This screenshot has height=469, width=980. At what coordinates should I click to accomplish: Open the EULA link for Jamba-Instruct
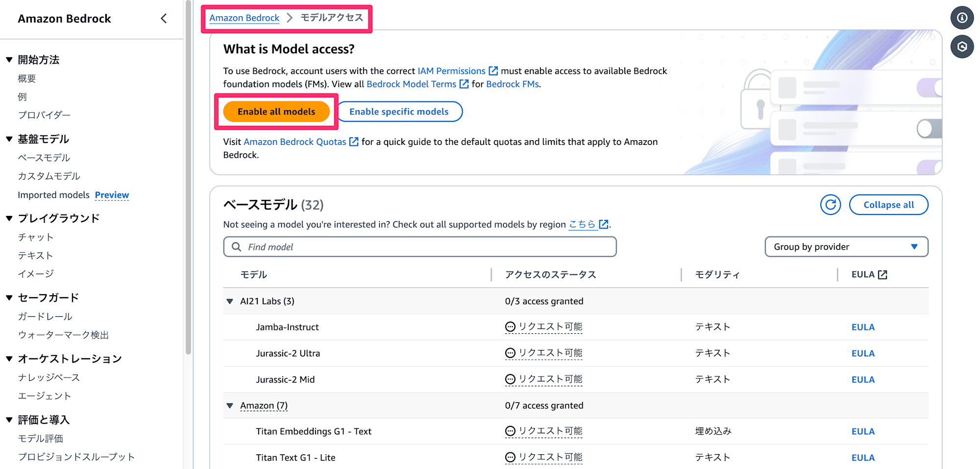[x=863, y=327]
